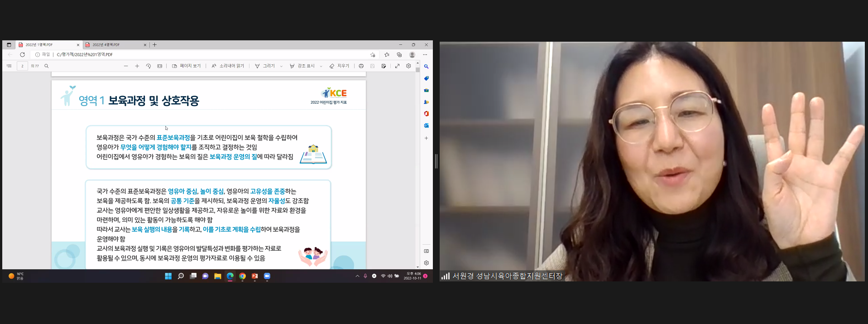868x324 pixels.
Task: Open the Windows Start menu
Action: click(168, 276)
